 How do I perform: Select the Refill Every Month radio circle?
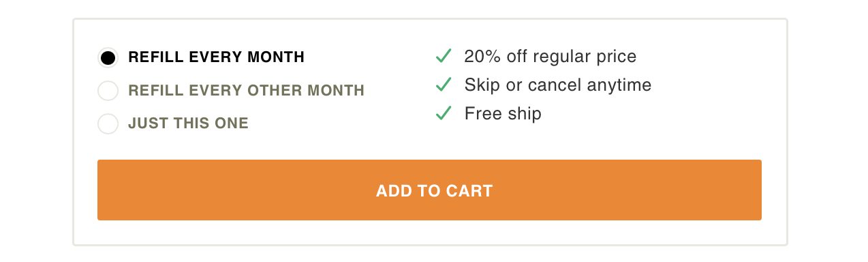coord(108,58)
